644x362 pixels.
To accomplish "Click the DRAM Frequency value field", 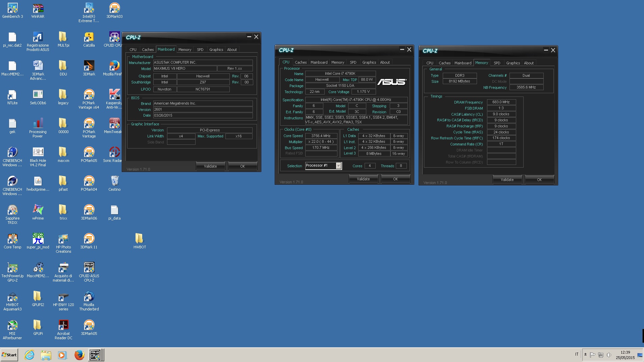I will click(501, 102).
